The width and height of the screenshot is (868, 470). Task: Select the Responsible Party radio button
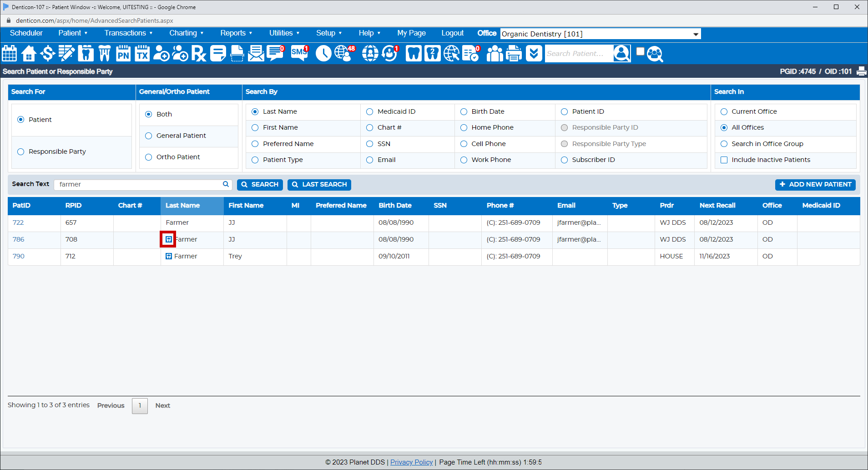click(20, 152)
